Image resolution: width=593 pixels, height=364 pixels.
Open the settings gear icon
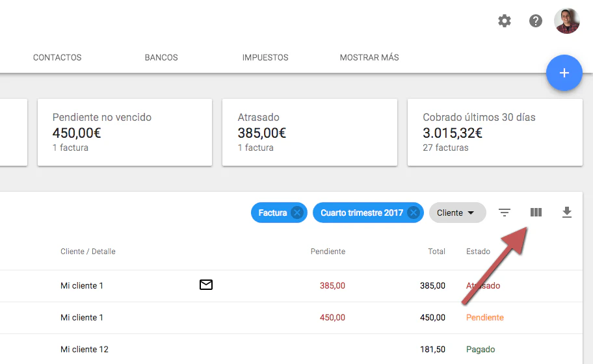click(x=505, y=21)
